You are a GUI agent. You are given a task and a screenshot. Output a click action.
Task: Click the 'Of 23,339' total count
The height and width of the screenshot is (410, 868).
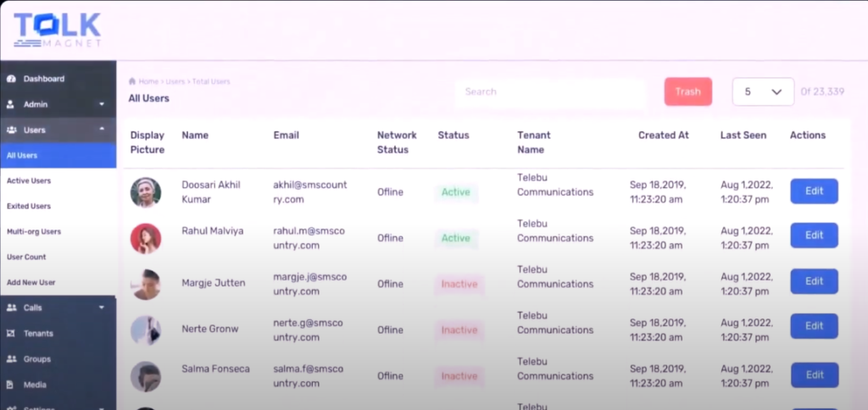(x=822, y=91)
